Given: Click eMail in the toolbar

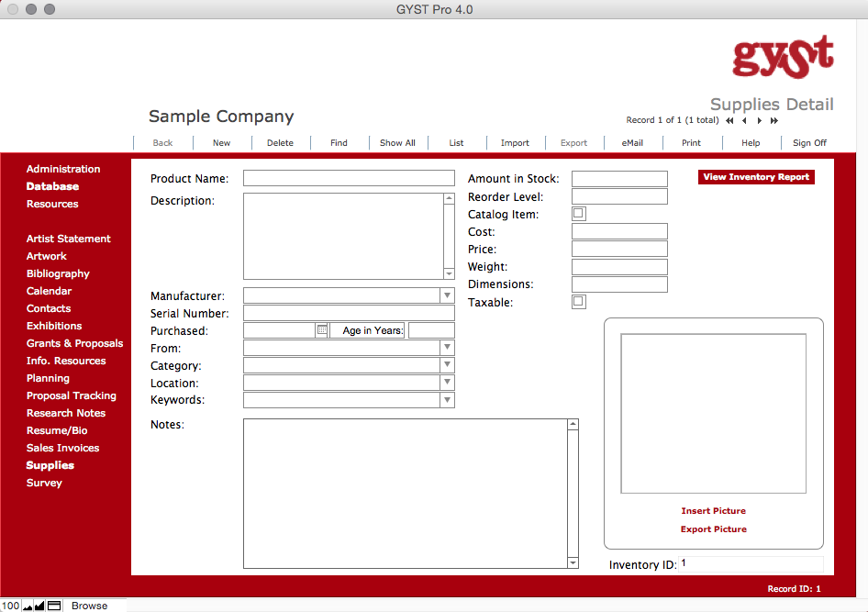Looking at the screenshot, I should (632, 143).
